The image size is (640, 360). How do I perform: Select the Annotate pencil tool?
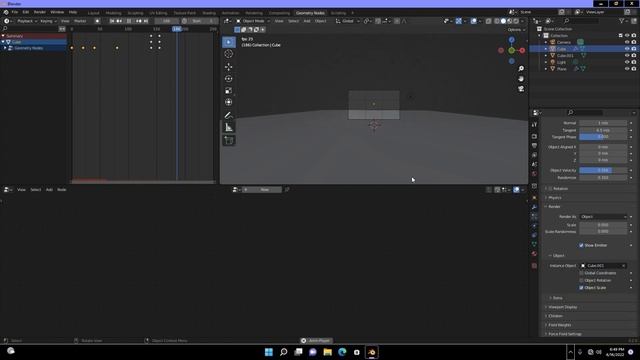[x=229, y=116]
